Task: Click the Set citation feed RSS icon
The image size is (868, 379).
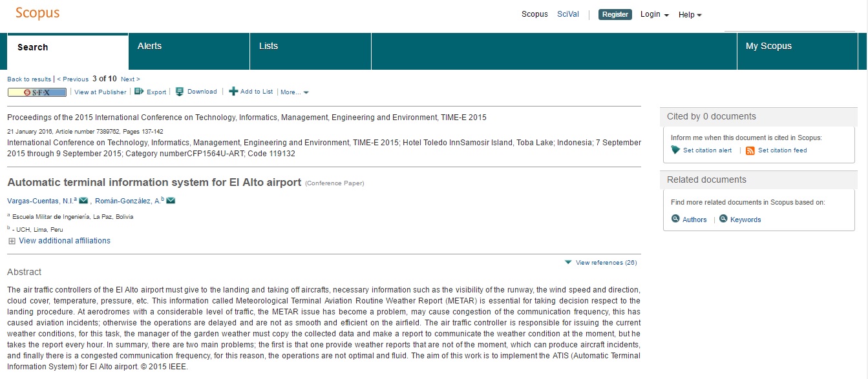Action: (750, 150)
